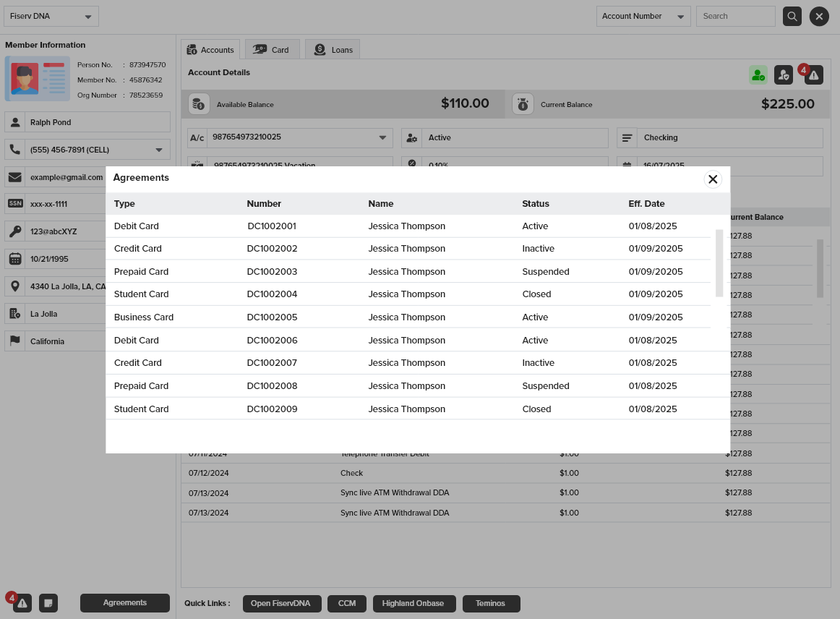Image resolution: width=840 pixels, height=619 pixels.
Task: Click the Name column header
Action: click(x=381, y=204)
